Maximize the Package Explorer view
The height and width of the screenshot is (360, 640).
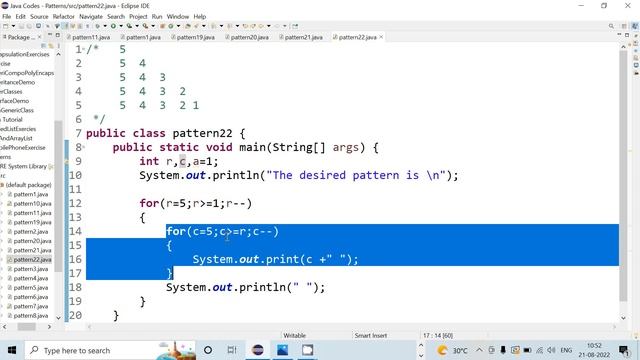click(58, 36)
